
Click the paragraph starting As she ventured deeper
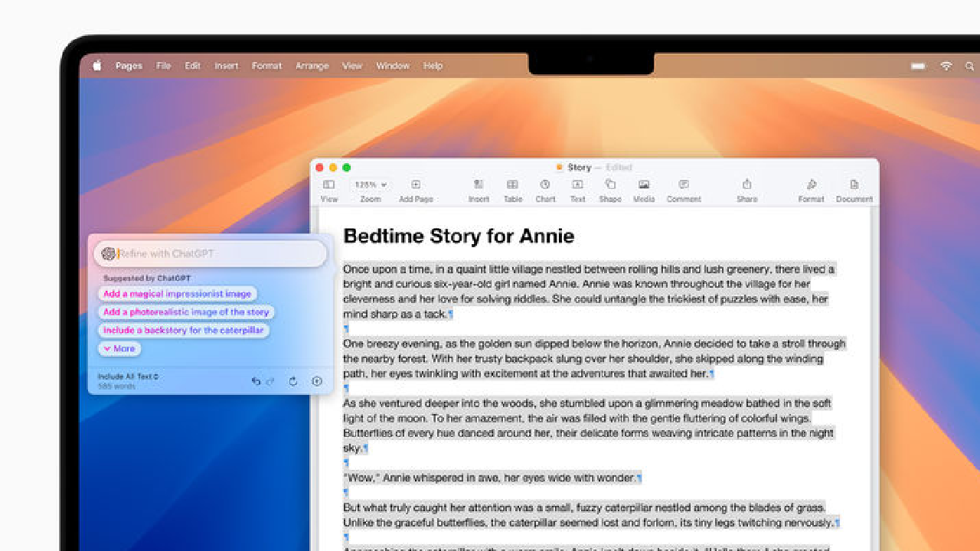(588, 425)
